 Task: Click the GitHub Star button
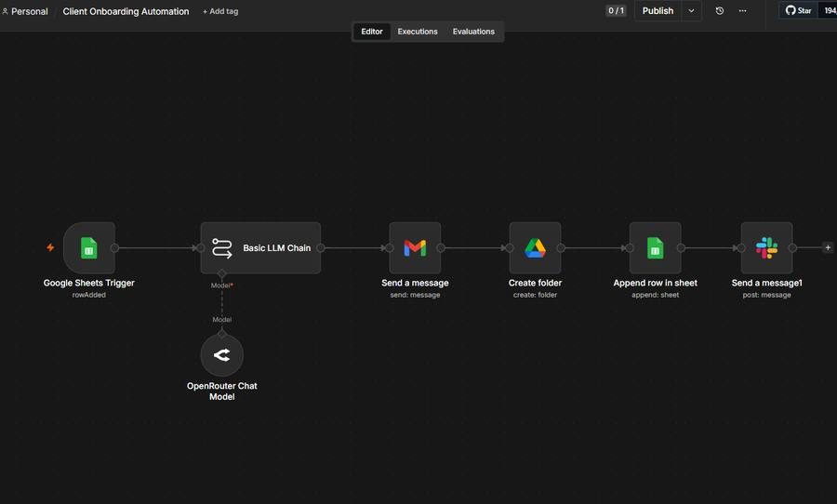click(799, 10)
